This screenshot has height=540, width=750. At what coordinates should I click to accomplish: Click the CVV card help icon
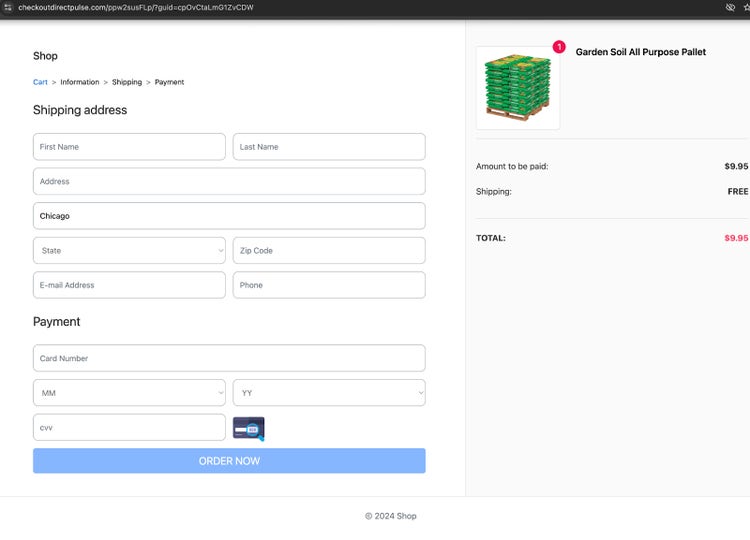(248, 428)
